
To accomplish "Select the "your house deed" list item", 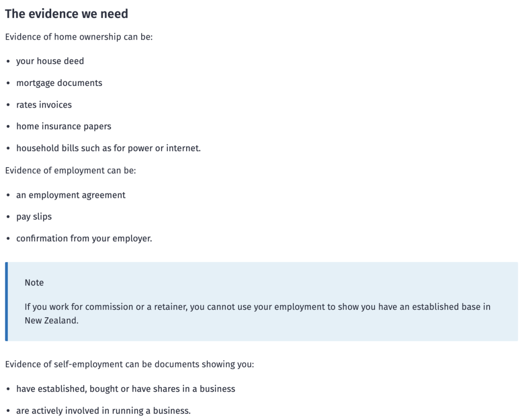I will 50,61.
